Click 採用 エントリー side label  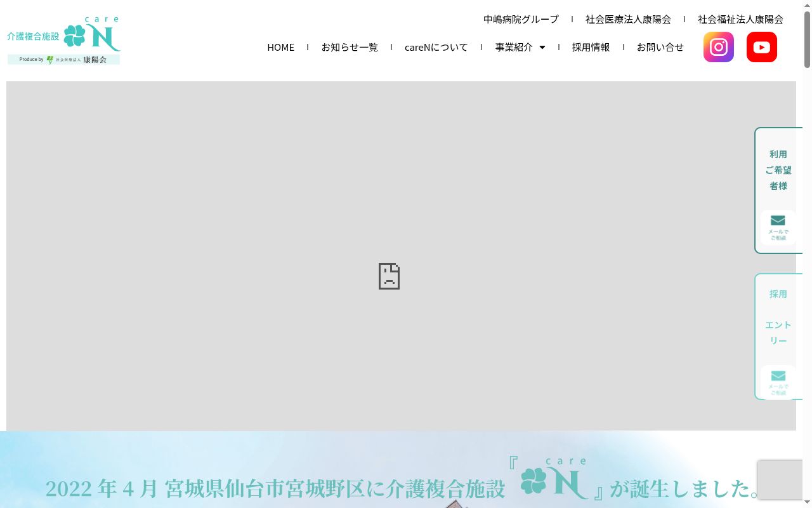point(778,317)
